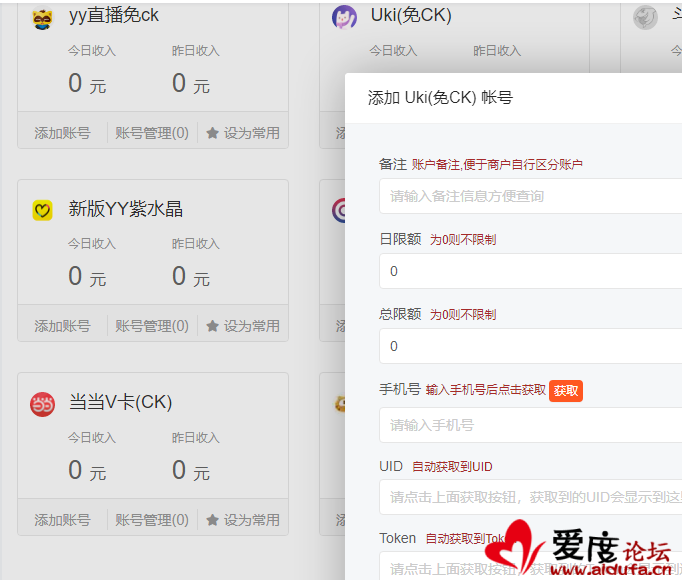Click the 当当V卡(CK) red icon
682x580 pixels.
coord(42,405)
